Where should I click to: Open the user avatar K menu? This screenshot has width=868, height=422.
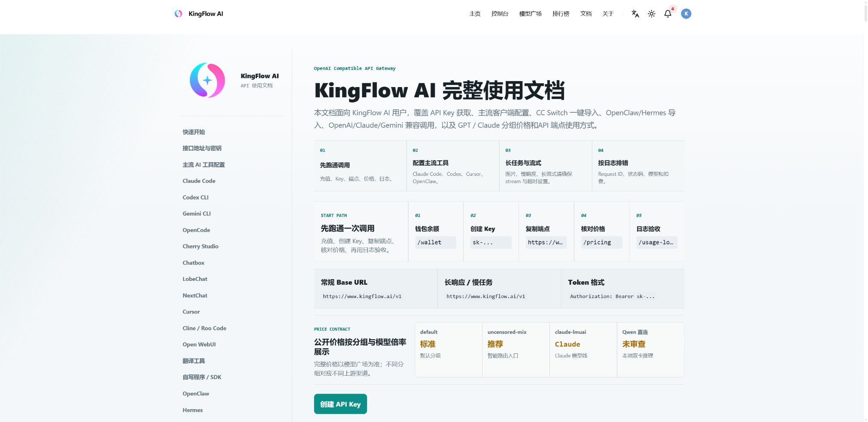(686, 14)
